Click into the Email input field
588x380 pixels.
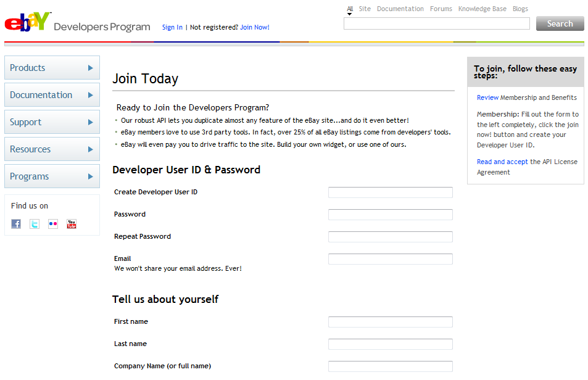(x=390, y=259)
